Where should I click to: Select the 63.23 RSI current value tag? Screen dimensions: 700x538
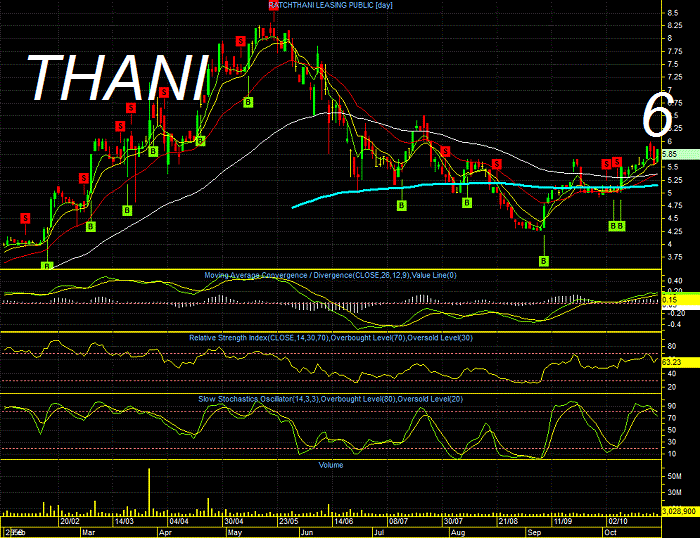pos(680,362)
